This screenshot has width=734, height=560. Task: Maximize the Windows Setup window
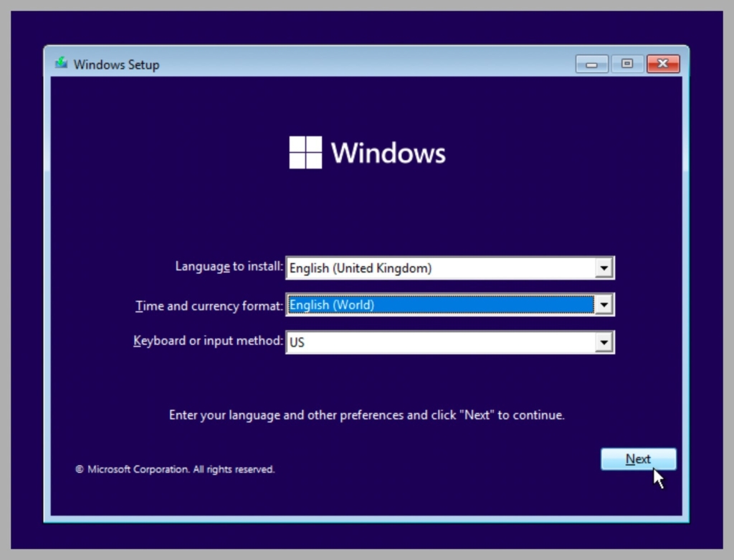click(x=627, y=65)
